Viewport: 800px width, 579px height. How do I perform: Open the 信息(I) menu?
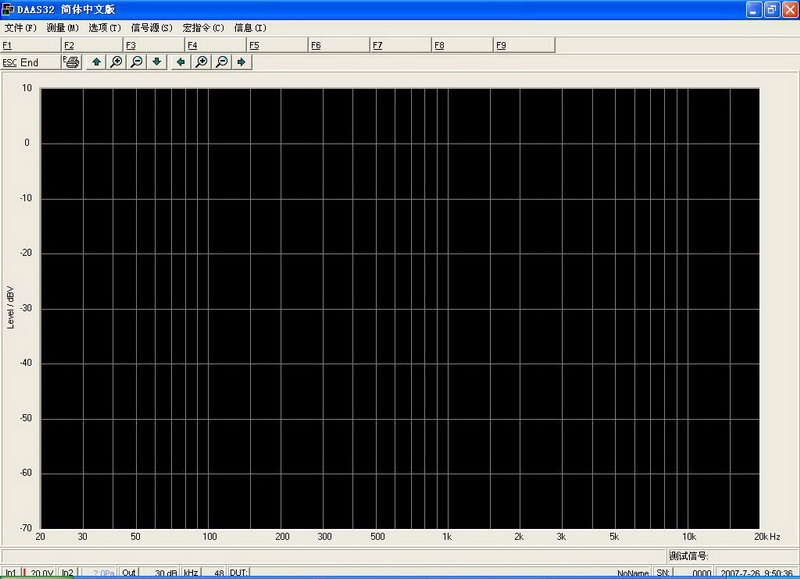point(250,28)
